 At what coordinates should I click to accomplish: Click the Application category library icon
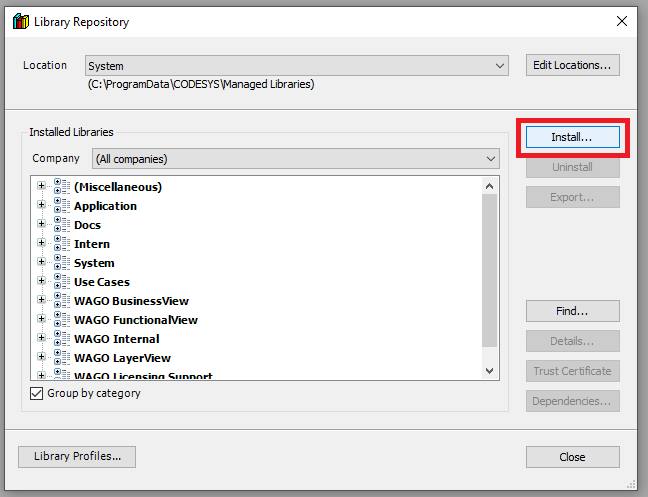coord(61,206)
